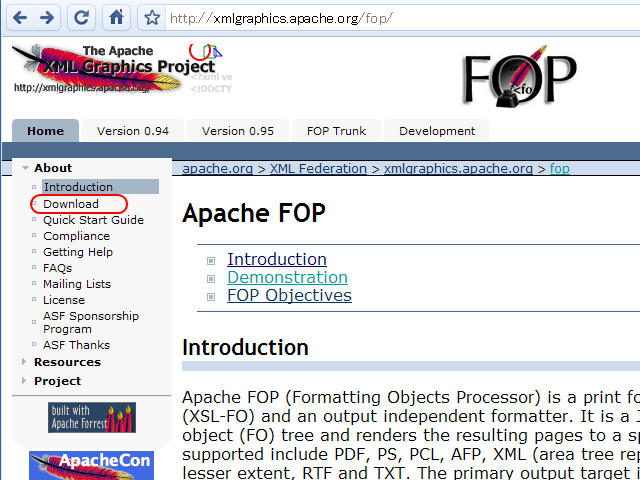Open the Development tab
The image size is (640, 480).
(437, 131)
